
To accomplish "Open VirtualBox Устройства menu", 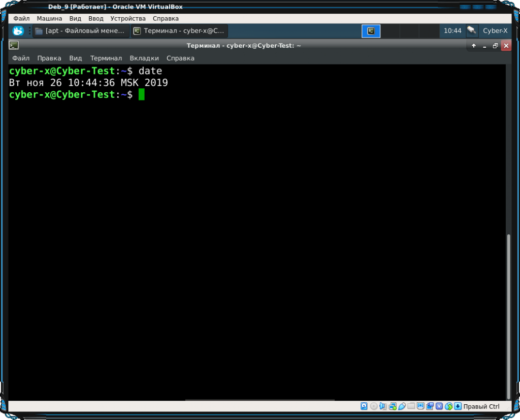I will coord(128,19).
